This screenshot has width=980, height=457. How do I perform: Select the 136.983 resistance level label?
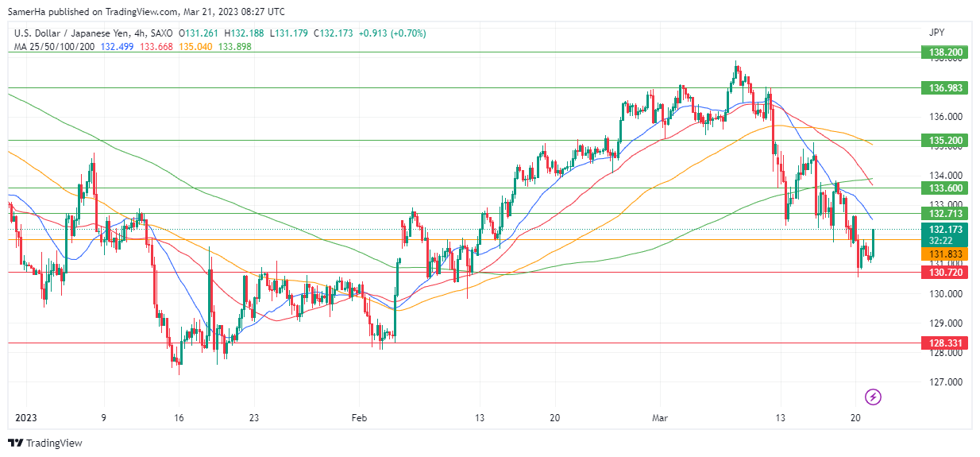click(x=946, y=87)
